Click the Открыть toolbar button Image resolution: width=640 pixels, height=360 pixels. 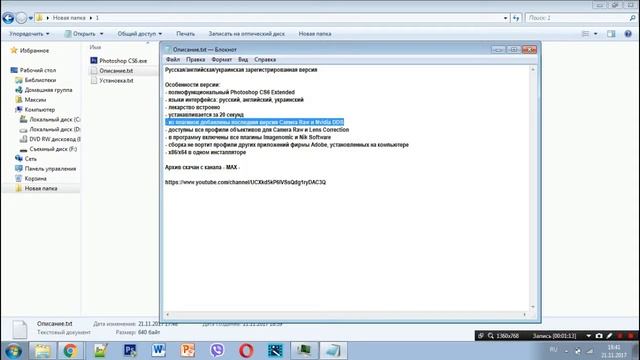click(80, 34)
